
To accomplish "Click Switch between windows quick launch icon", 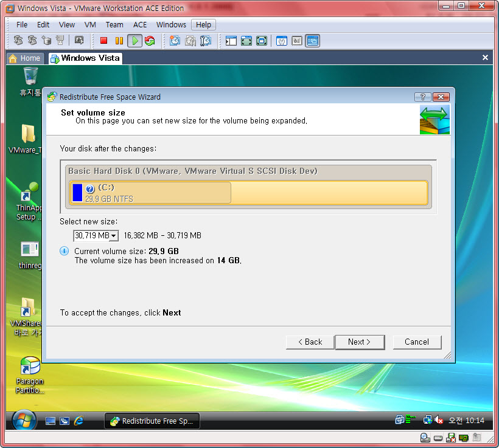I will 65,421.
